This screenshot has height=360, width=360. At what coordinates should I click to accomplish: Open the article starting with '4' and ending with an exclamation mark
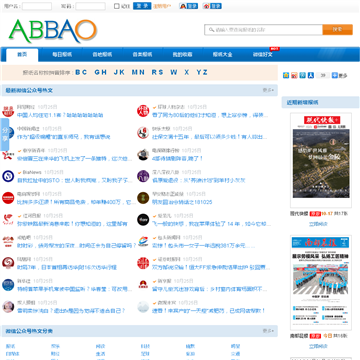point(178,159)
